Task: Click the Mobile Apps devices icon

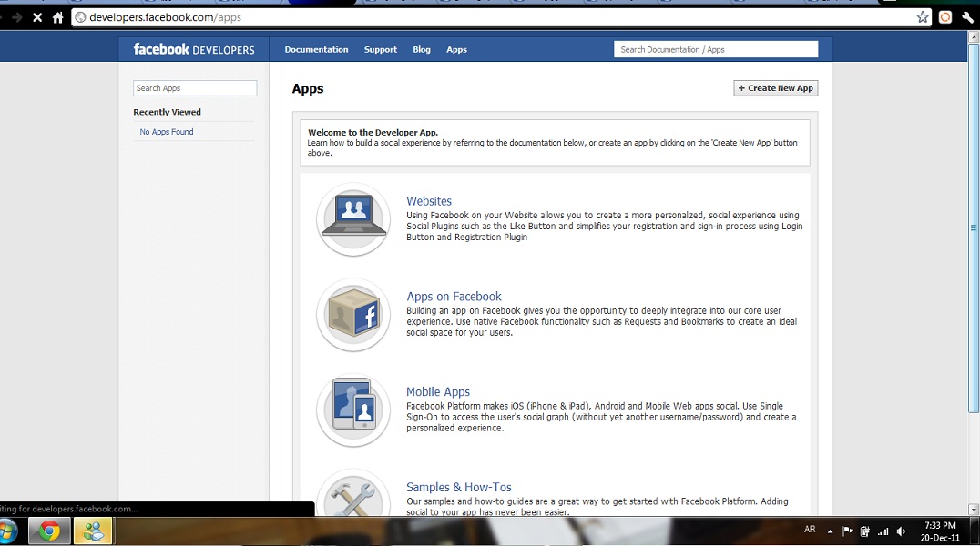Action: coord(353,410)
